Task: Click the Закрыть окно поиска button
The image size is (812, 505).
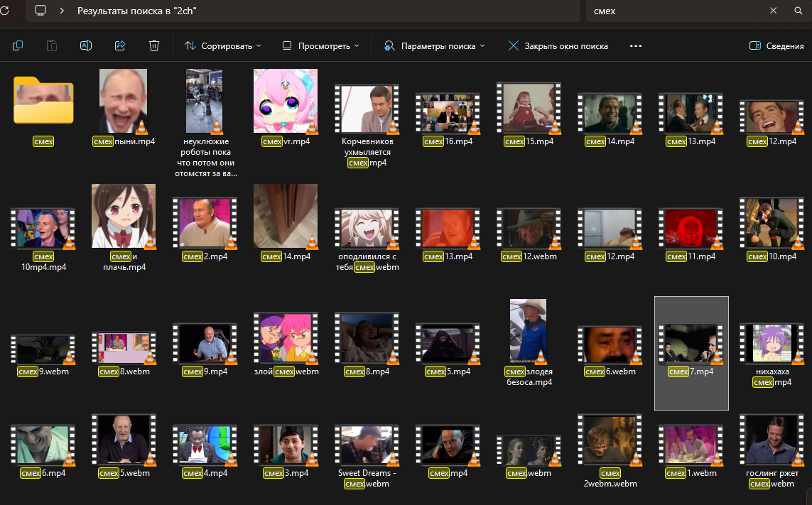Action: coord(558,45)
